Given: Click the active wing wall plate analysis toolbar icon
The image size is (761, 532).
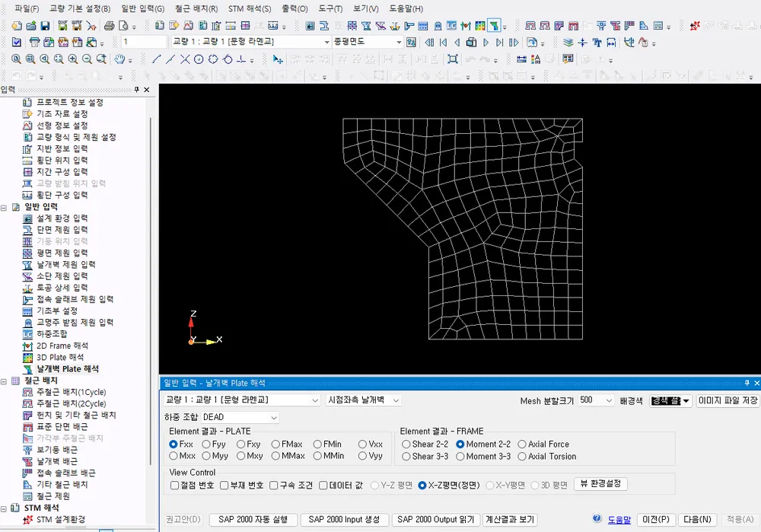Looking at the screenshot, I should pyautogui.click(x=494, y=26).
